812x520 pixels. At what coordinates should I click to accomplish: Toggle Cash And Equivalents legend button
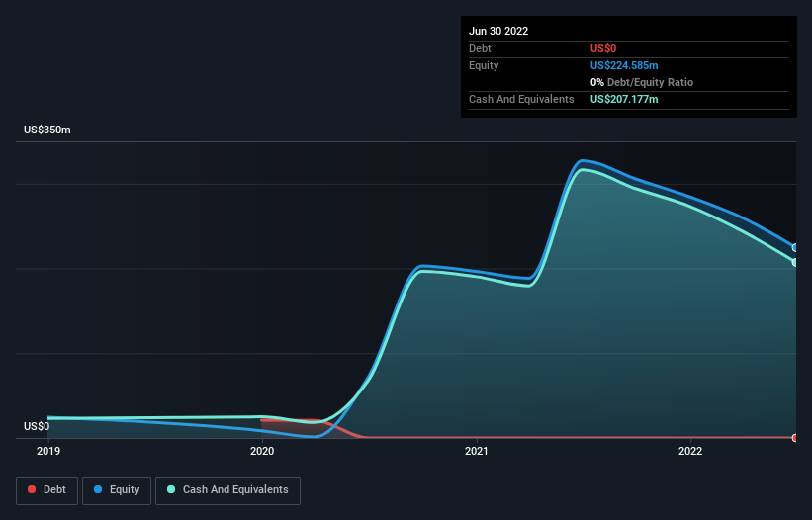[x=227, y=490]
